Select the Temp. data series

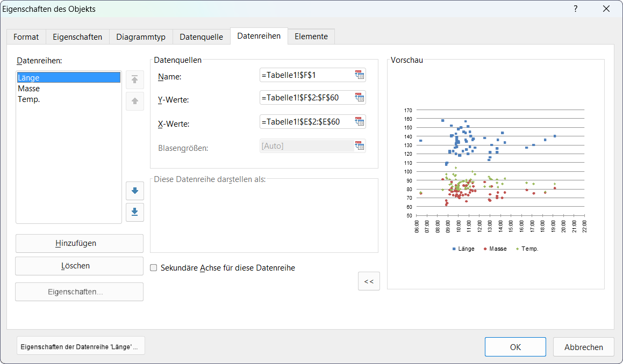pyautogui.click(x=68, y=99)
